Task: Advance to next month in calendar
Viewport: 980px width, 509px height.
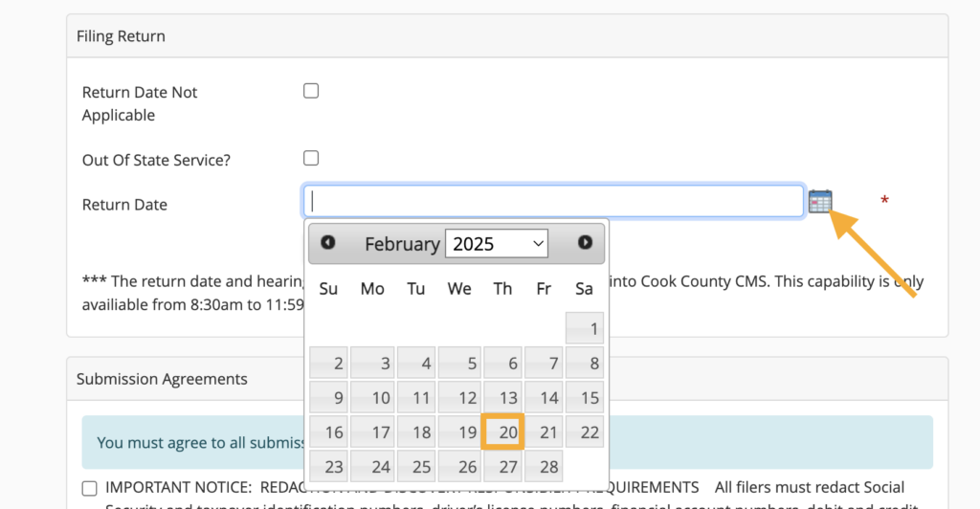Action: [x=585, y=243]
